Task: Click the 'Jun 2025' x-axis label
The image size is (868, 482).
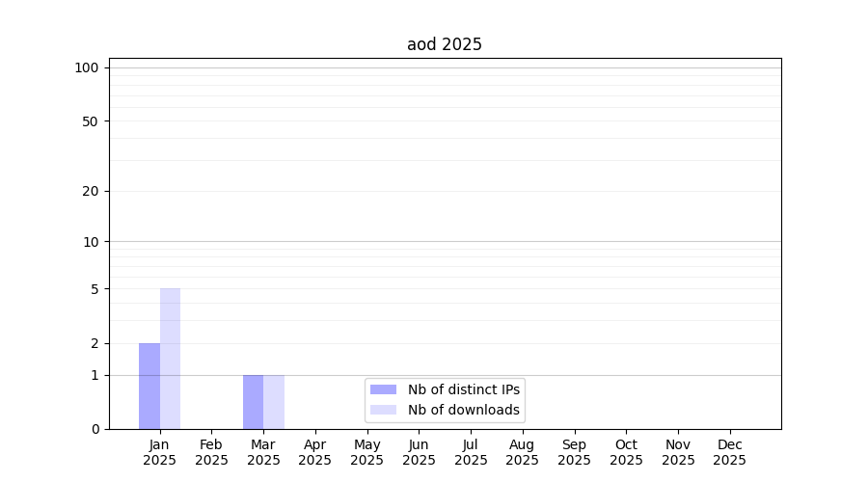Action: pos(419,452)
